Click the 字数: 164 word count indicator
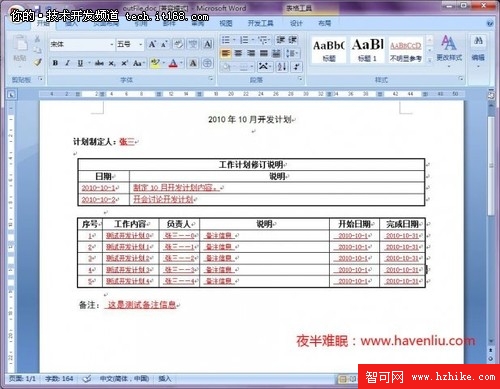500x389 pixels. click(59, 379)
